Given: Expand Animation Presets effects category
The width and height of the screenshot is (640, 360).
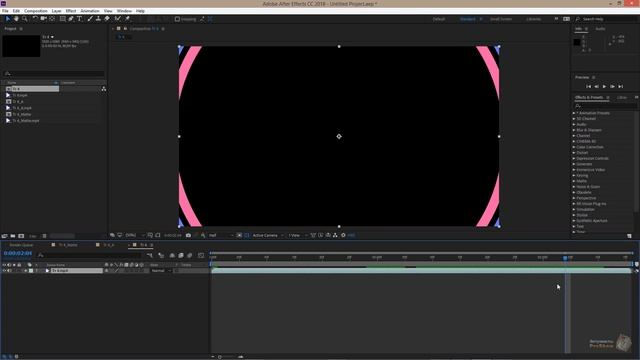Looking at the screenshot, I should 574,113.
